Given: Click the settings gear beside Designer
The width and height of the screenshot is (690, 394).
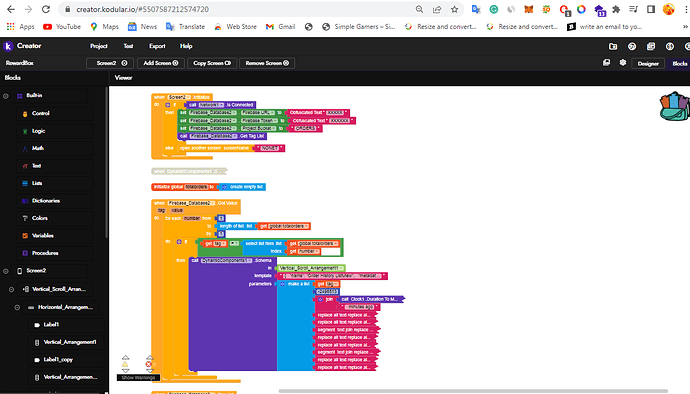Looking at the screenshot, I should pyautogui.click(x=623, y=63).
